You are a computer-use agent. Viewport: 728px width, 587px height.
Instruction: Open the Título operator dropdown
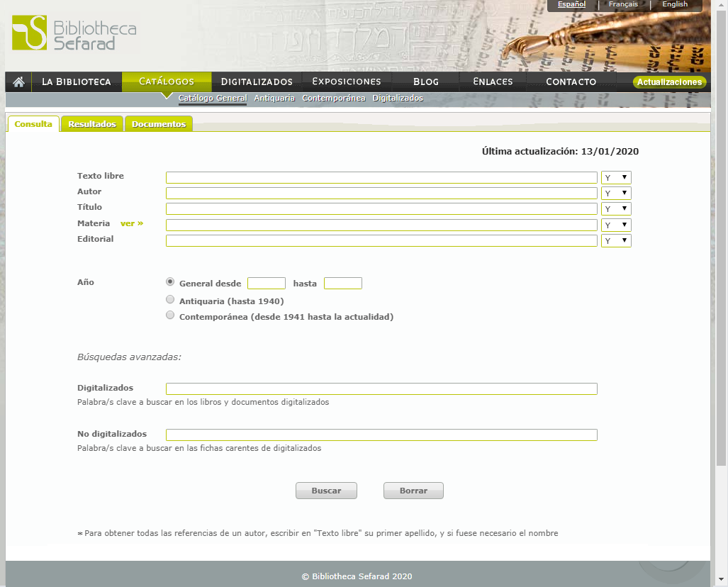616,208
